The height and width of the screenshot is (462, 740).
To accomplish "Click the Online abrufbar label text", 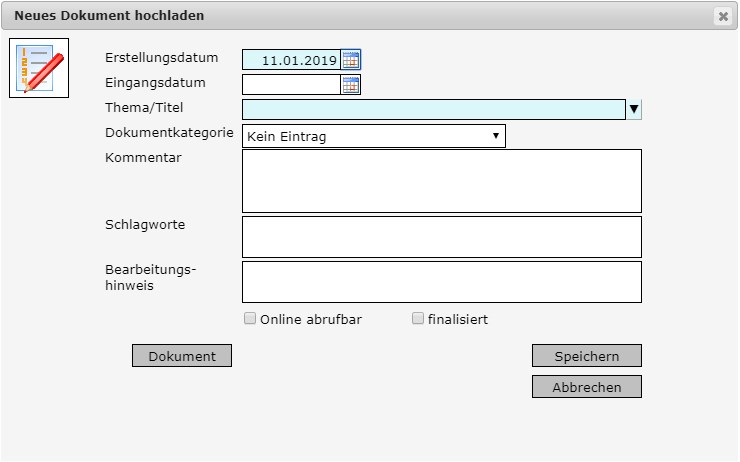I will [x=311, y=319].
